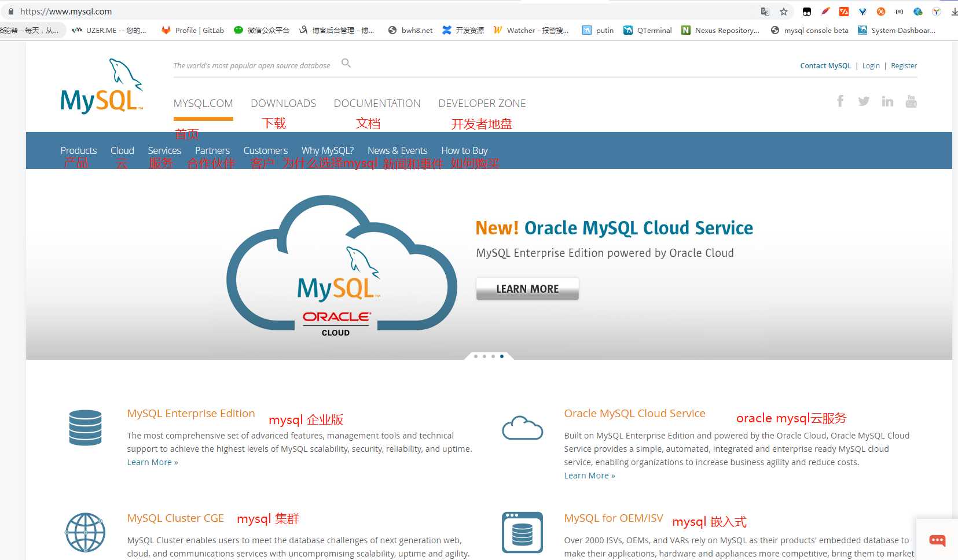Open MySQL's LinkedIn icon
The width and height of the screenshot is (958, 560).
[x=887, y=101]
